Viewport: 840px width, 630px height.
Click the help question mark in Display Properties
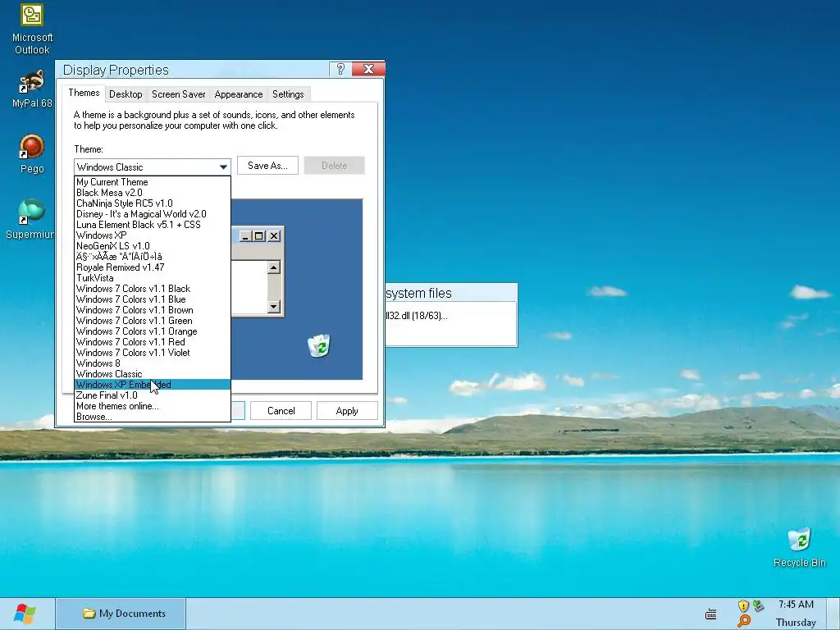tap(340, 69)
